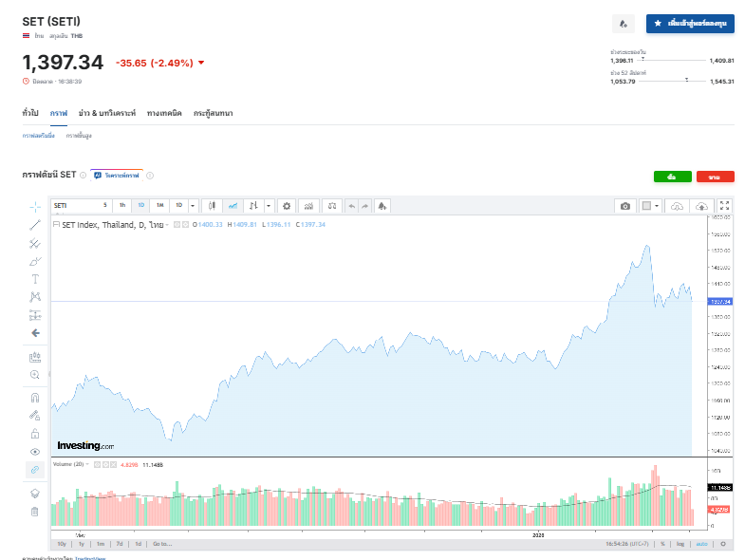Select the area chart style icon
745x560 pixels.
pyautogui.click(x=233, y=206)
